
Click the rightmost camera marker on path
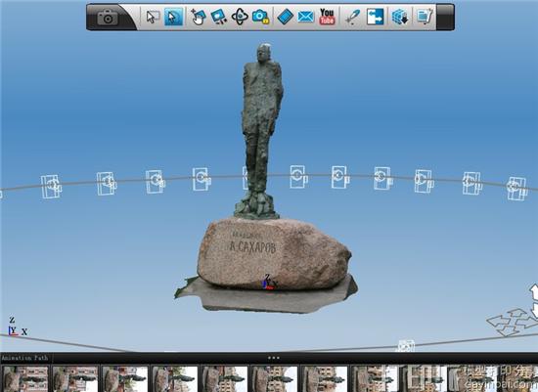click(517, 189)
